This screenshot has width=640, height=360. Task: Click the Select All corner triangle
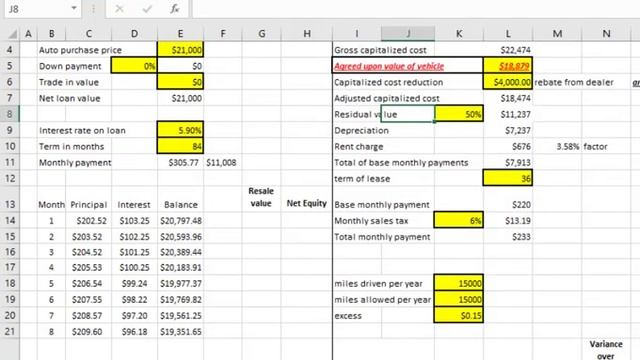12,34
